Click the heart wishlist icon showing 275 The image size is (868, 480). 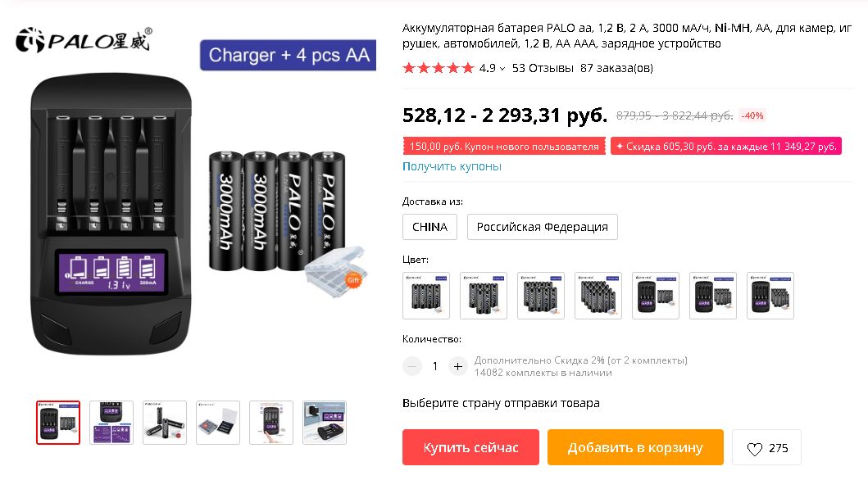click(x=766, y=448)
